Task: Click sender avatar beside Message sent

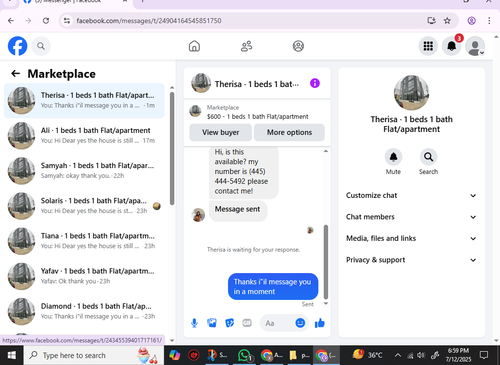Action: pos(198,215)
